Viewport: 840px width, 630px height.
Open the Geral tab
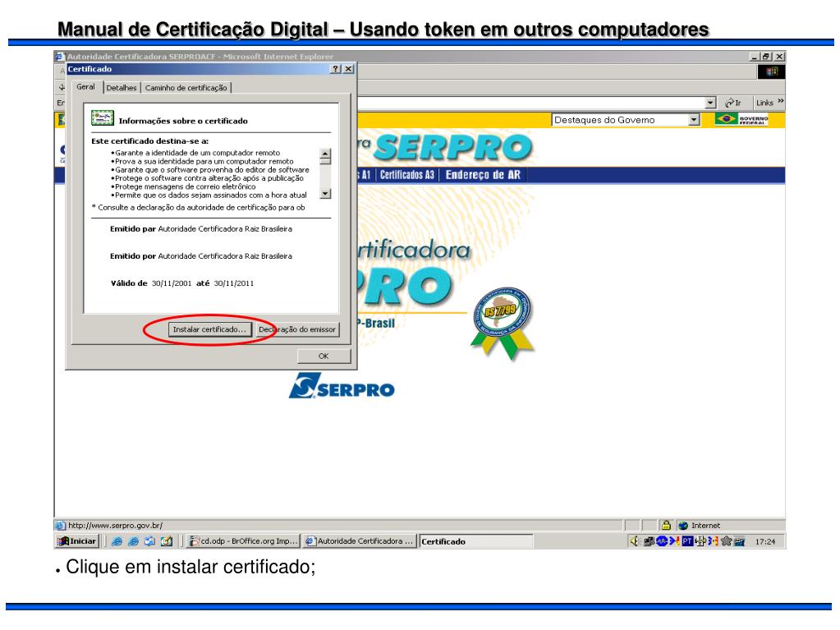pos(85,87)
